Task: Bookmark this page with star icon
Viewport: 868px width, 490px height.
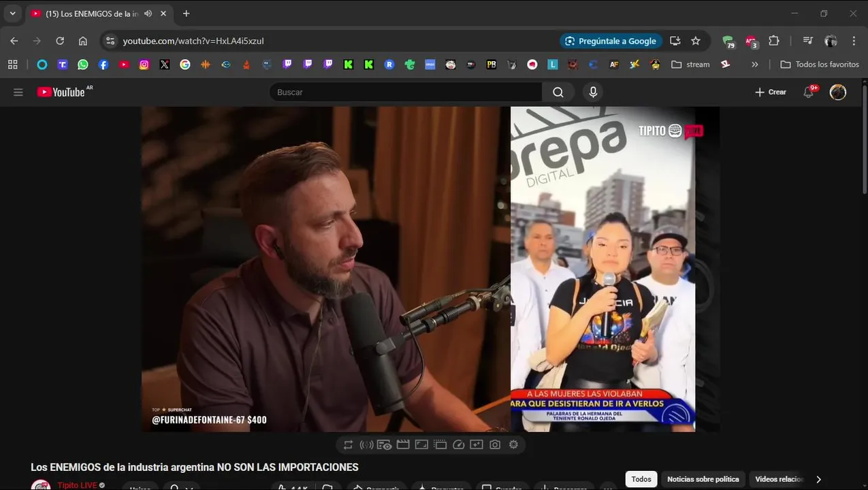Action: click(696, 41)
